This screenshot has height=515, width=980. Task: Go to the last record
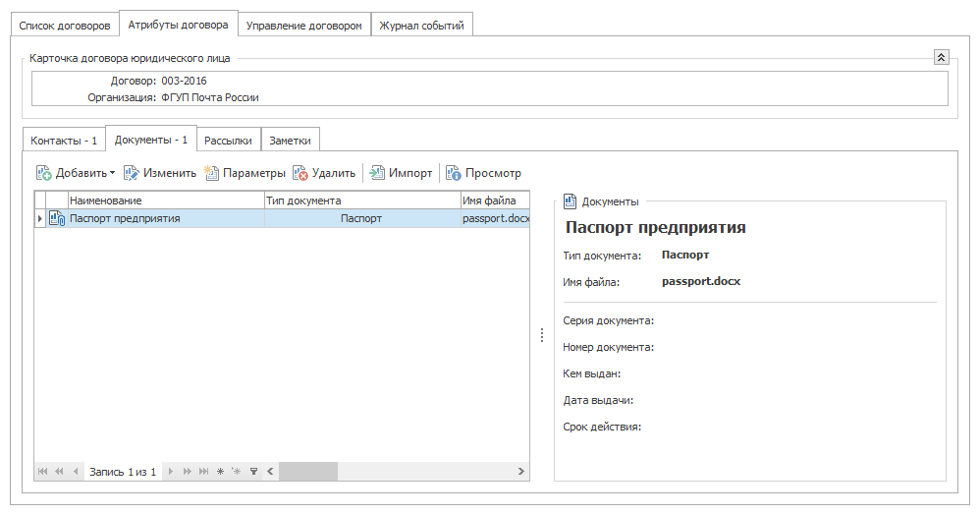(x=203, y=471)
